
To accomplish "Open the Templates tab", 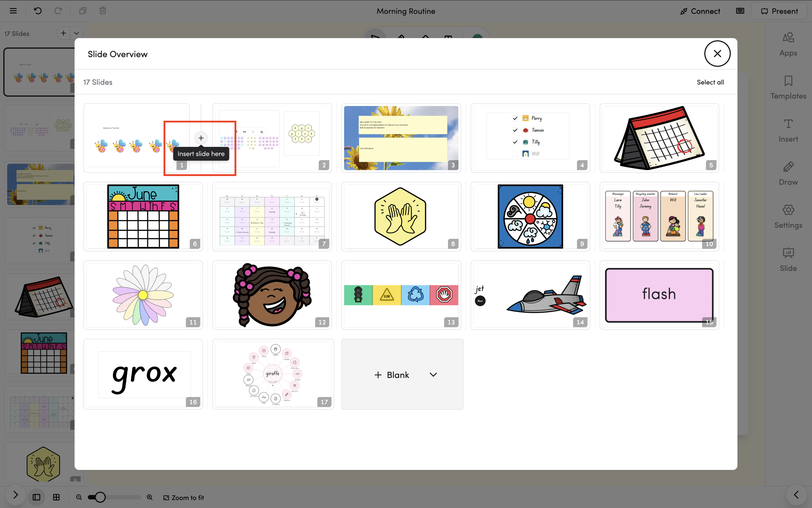I will (x=788, y=87).
